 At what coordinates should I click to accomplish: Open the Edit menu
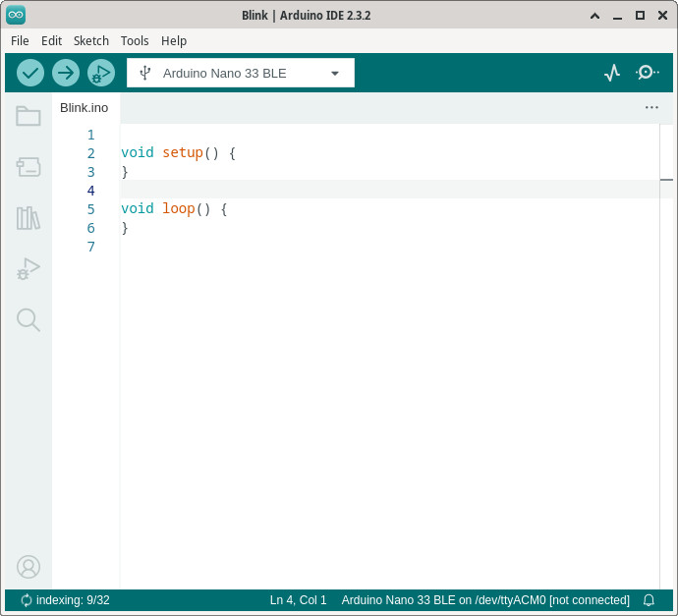(x=51, y=40)
